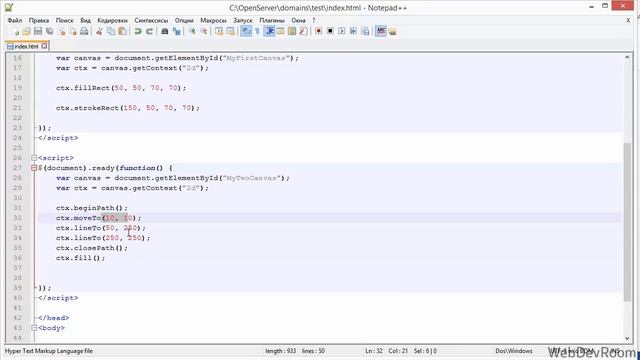Open the Макросы menu

(x=213, y=20)
